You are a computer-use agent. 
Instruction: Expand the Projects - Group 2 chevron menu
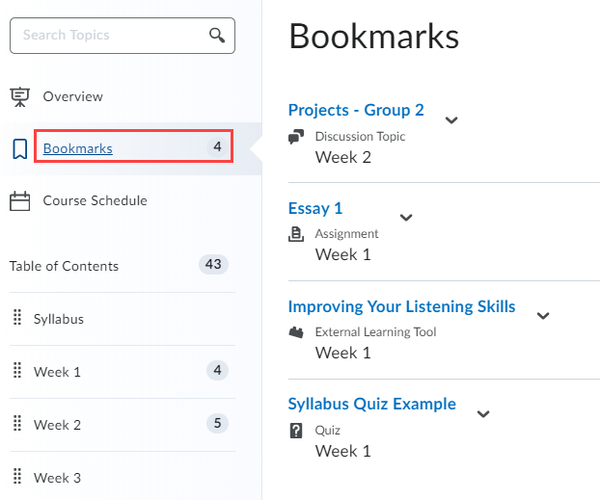452,120
